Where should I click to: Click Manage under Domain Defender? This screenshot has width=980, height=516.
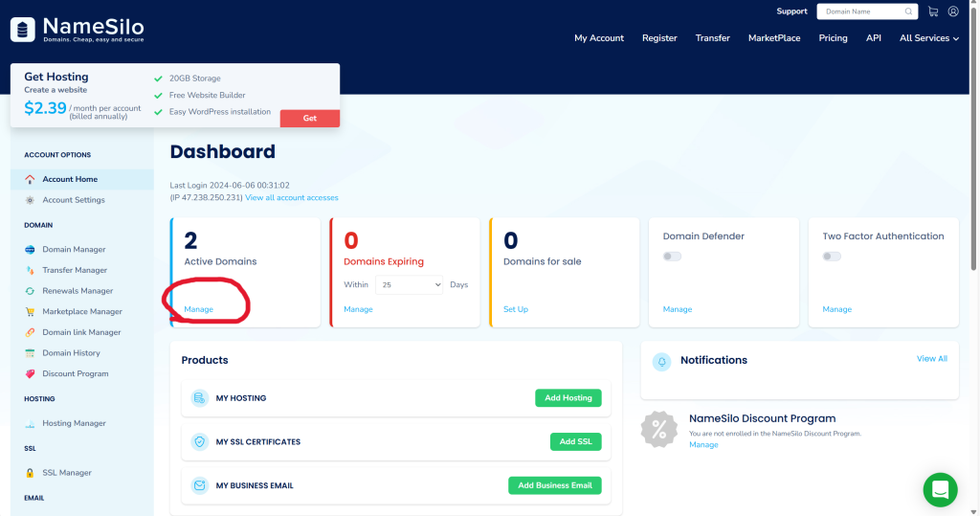(678, 309)
